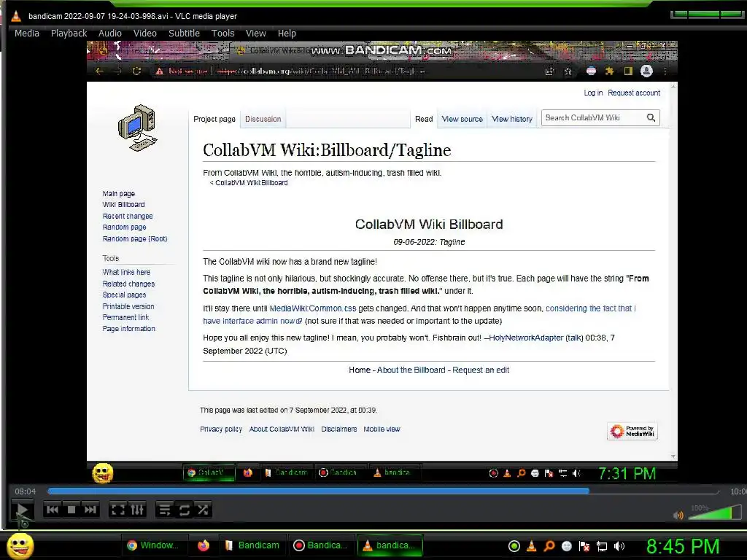
Task: Open the HolyNetworkAdapter user link
Action: (526, 338)
